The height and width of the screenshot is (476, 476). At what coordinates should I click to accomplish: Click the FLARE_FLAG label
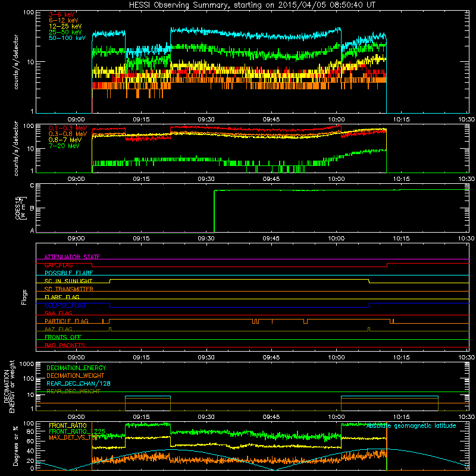pyautogui.click(x=62, y=297)
